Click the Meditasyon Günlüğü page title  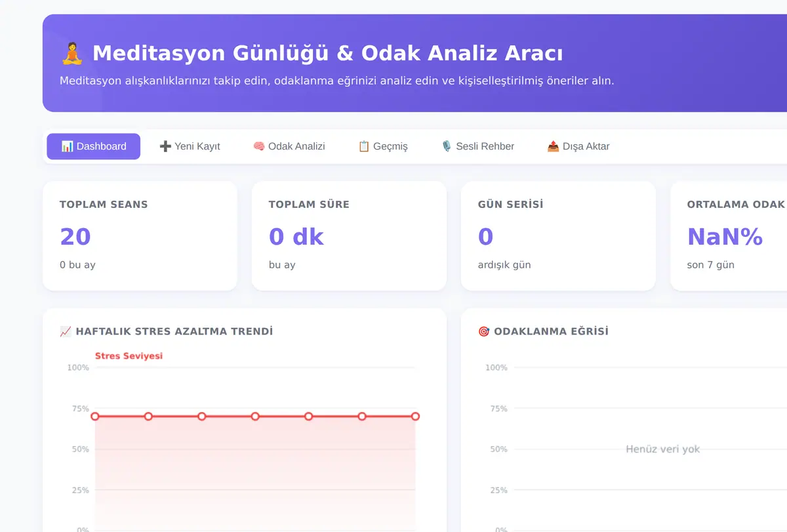[327, 53]
